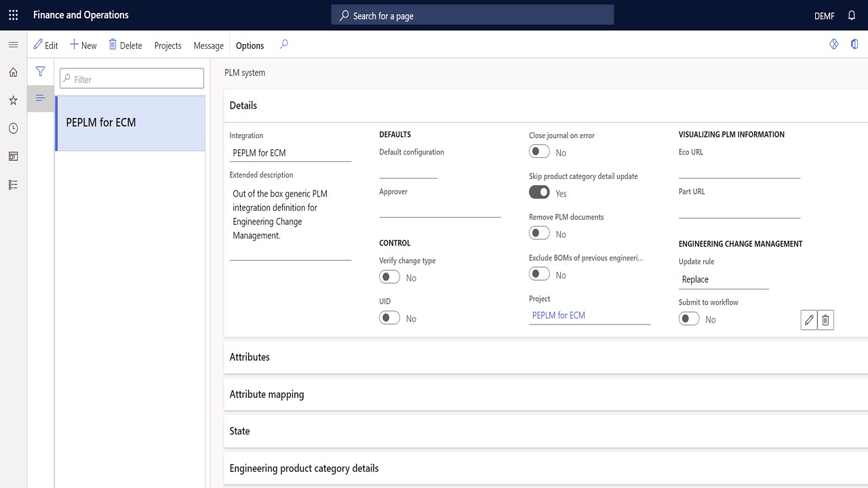Click the Part URL field

point(739,209)
